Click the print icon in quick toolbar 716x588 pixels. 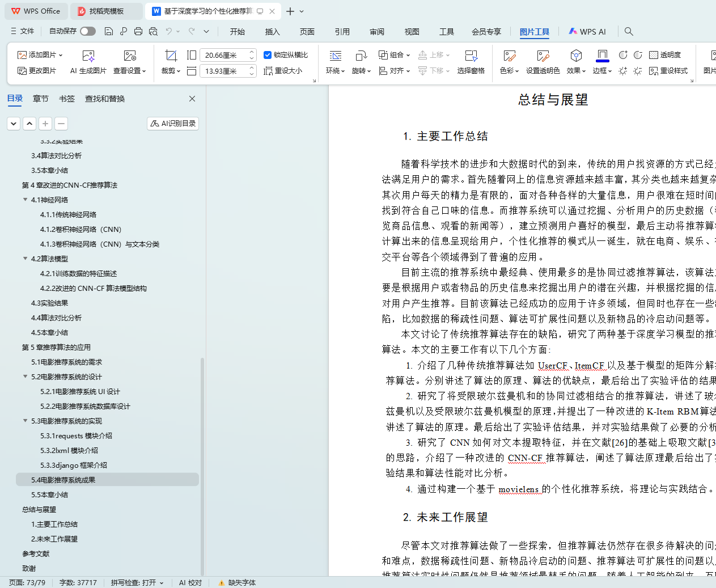point(138,31)
